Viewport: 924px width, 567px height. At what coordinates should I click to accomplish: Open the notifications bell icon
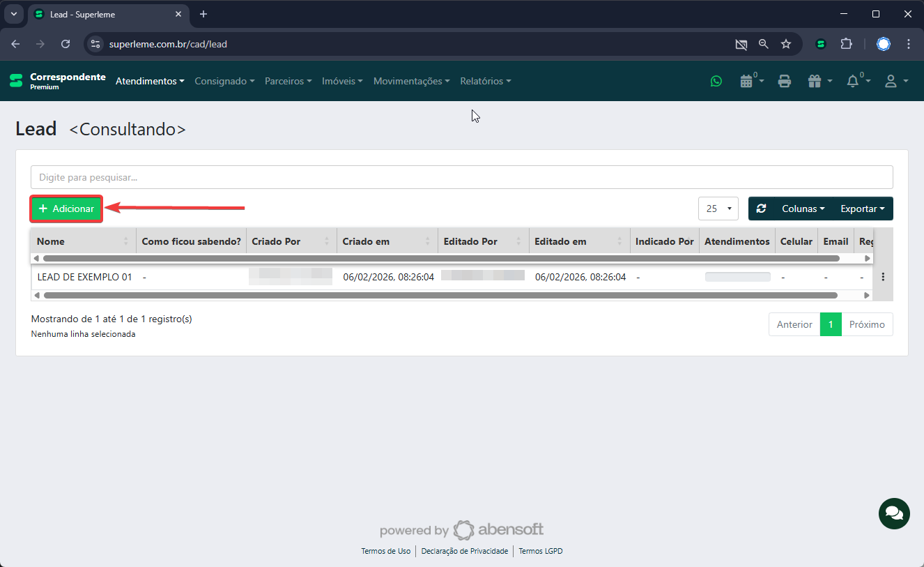point(856,81)
